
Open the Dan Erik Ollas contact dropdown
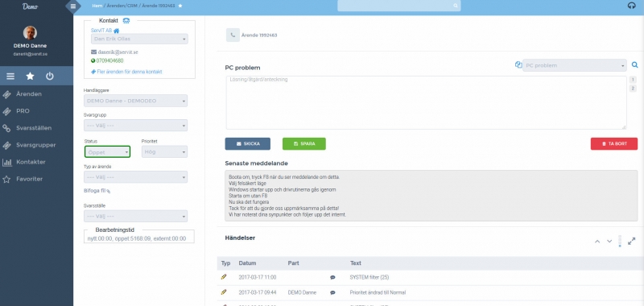click(139, 39)
